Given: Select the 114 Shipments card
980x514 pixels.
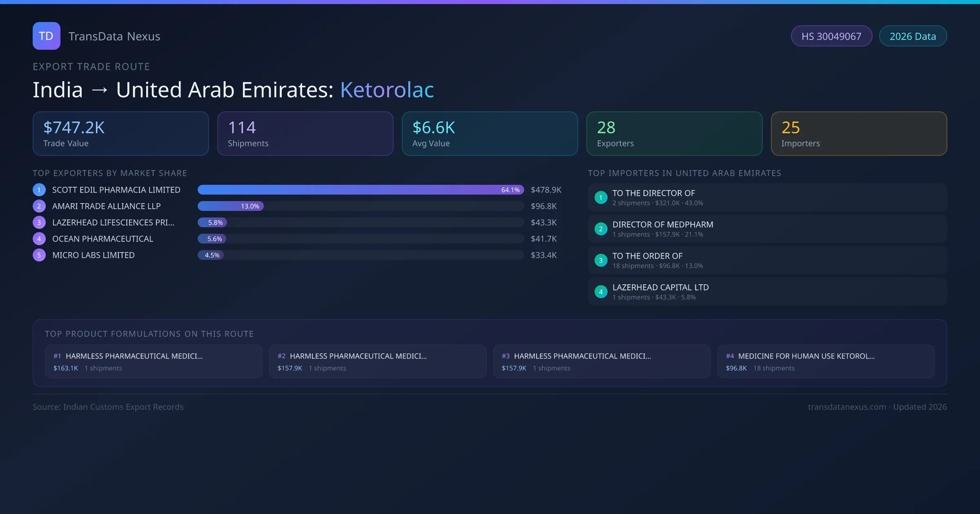Looking at the screenshot, I should coord(305,134).
